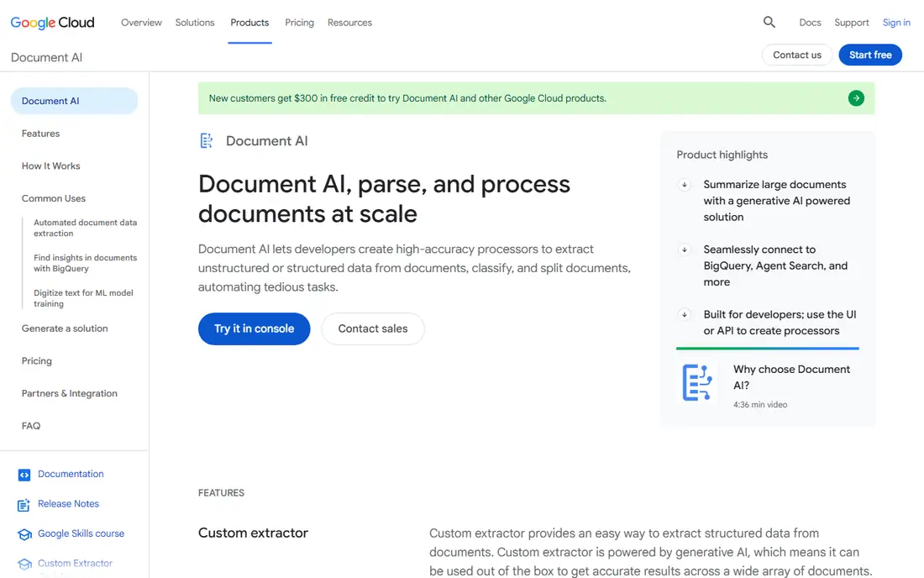Open Automated document data extraction

[86, 228]
